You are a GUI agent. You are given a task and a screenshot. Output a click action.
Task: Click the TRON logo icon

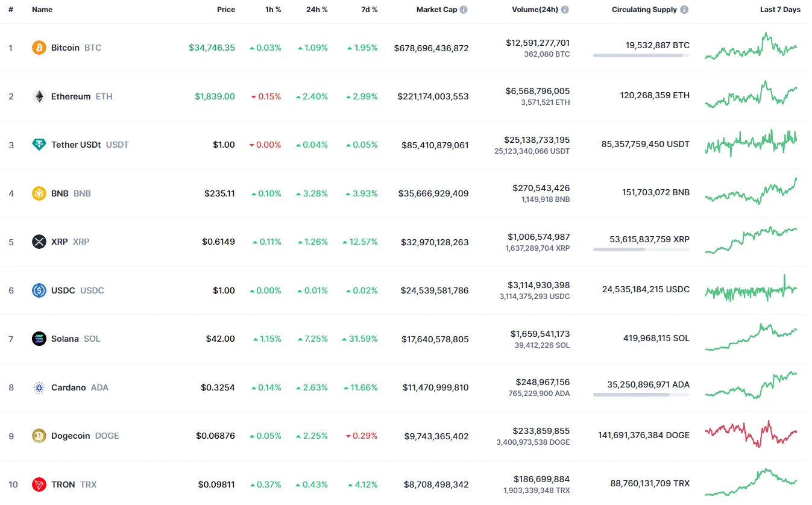tap(39, 485)
